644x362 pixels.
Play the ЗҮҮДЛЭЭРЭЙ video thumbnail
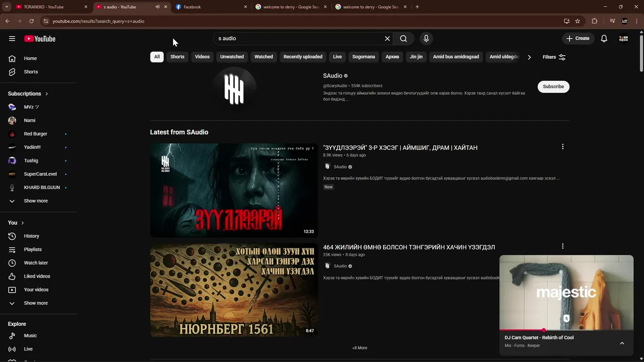pos(234,190)
